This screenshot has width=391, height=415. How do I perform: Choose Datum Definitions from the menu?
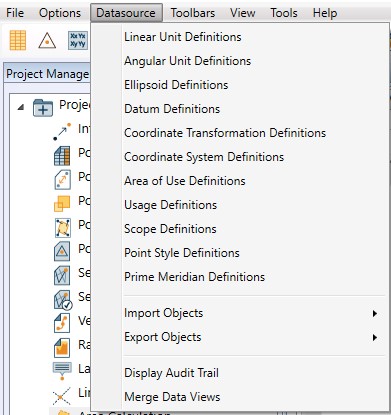click(x=172, y=109)
